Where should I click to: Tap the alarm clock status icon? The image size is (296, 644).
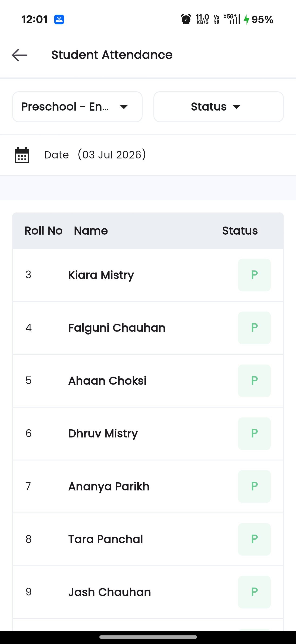[x=186, y=19]
